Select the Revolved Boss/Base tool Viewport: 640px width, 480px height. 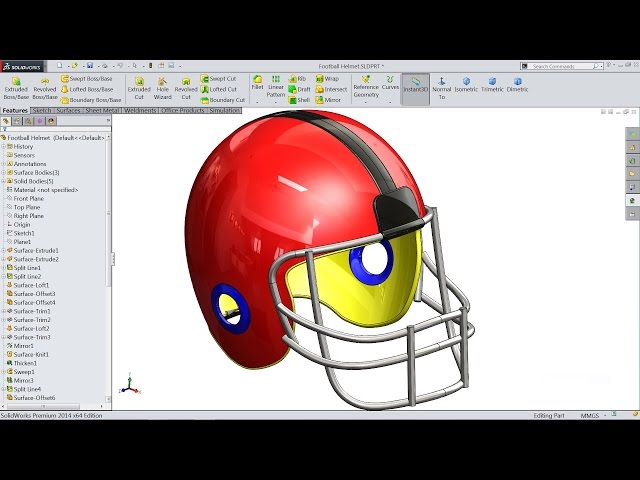[45, 88]
